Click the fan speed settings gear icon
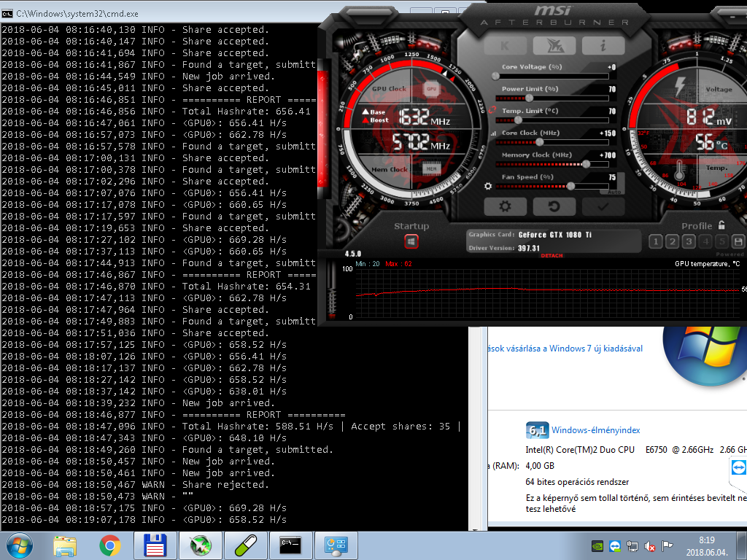 tap(488, 186)
